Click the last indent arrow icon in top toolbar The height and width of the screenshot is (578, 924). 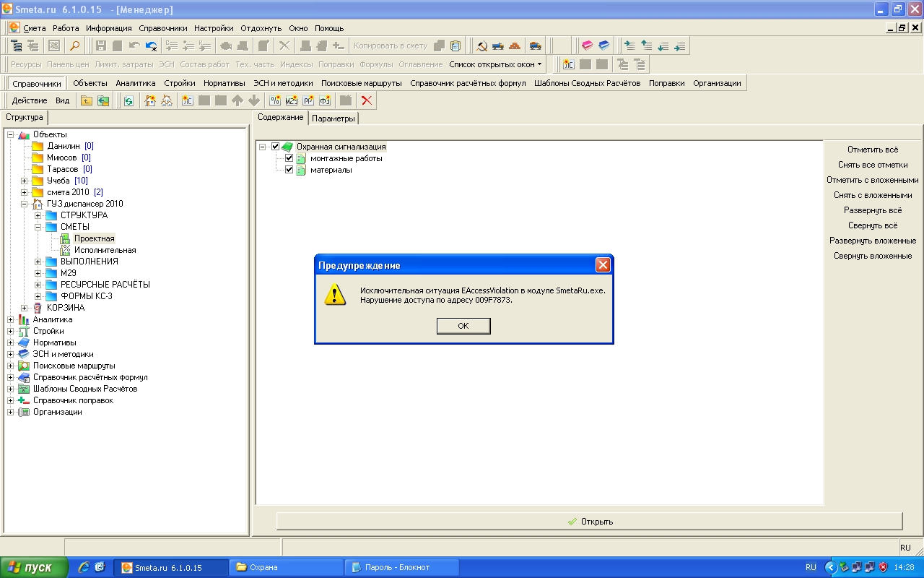point(679,46)
